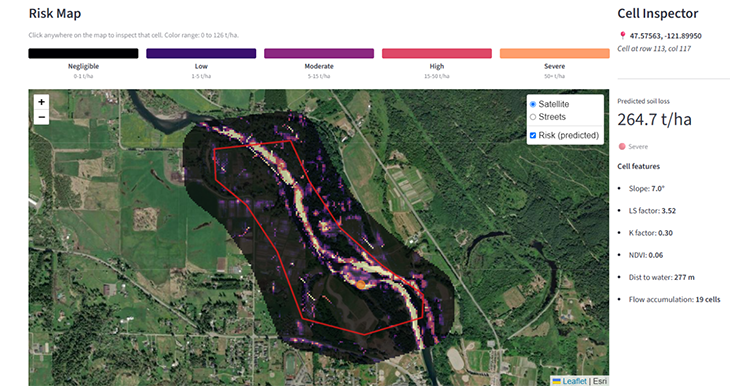Click the K factor: 0.30 feature
The image size is (730, 386).
coord(650,233)
